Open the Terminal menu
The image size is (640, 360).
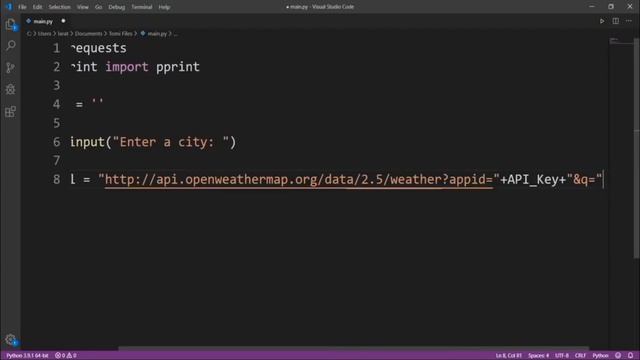[142, 7]
